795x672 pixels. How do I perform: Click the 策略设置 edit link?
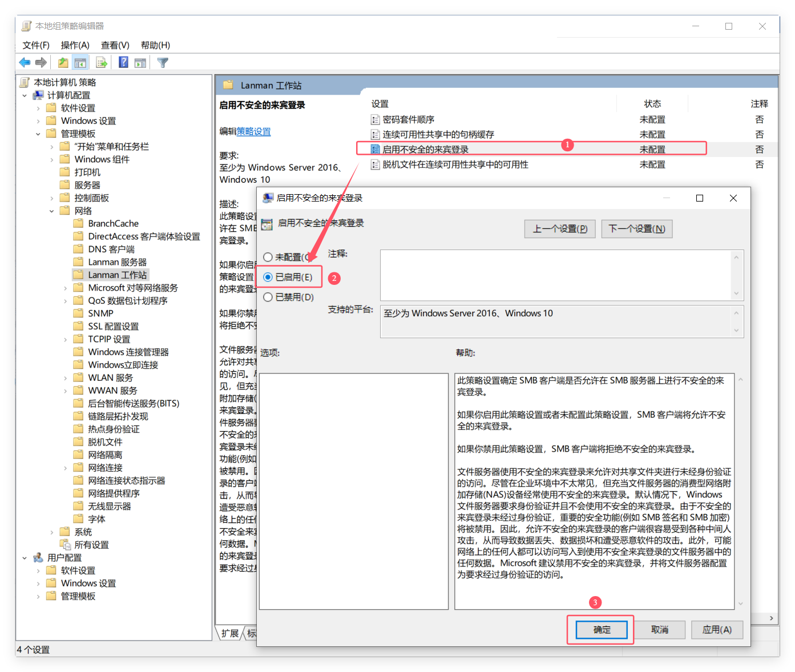253,132
